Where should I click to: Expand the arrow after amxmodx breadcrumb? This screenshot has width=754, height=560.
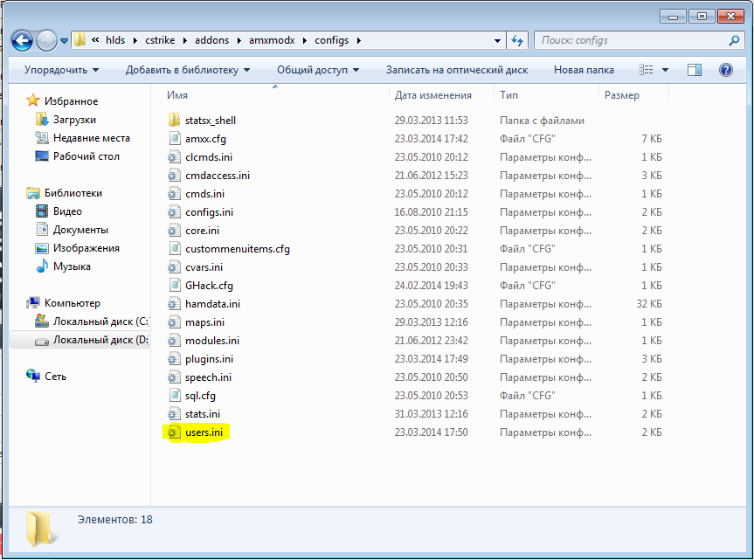coord(304,41)
